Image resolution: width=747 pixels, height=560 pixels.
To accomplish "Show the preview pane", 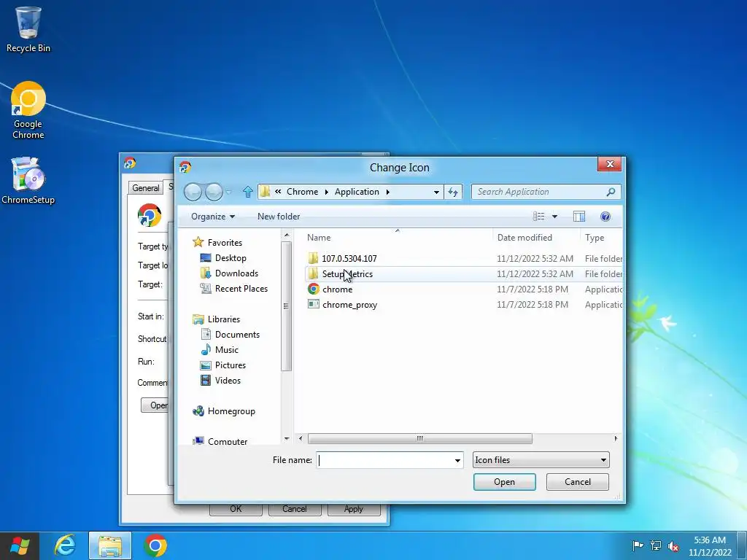I will tap(578, 217).
